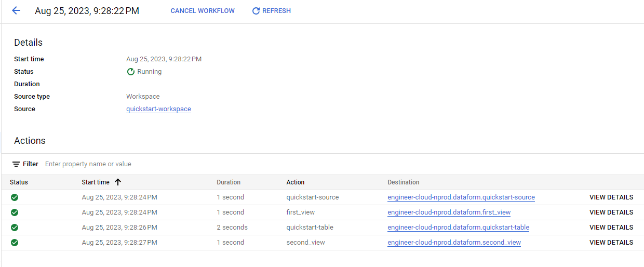The height and width of the screenshot is (267, 644).
Task: View details for quickstart-source action
Action: [611, 197]
